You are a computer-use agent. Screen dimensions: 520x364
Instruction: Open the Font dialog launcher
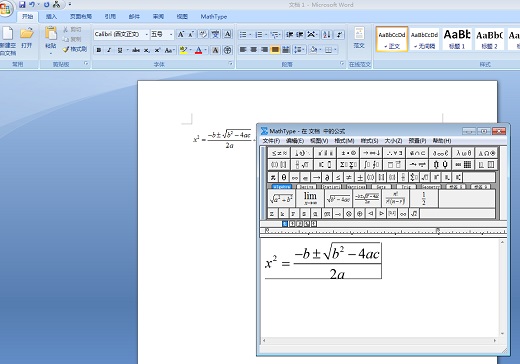pos(231,63)
